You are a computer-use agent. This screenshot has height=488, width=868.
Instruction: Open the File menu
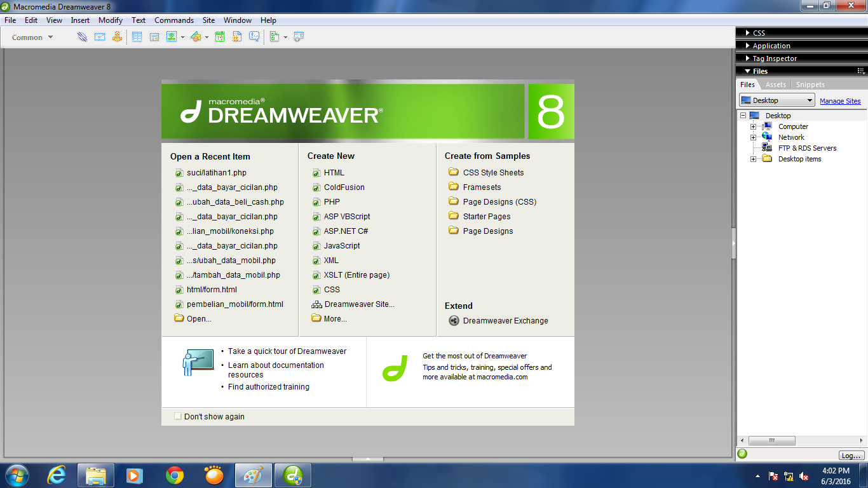pos(10,20)
